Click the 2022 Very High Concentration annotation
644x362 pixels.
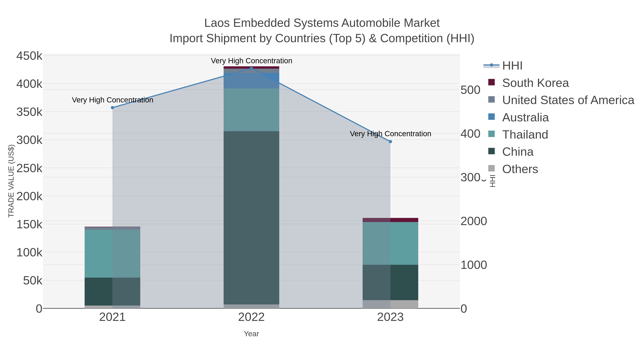(252, 61)
